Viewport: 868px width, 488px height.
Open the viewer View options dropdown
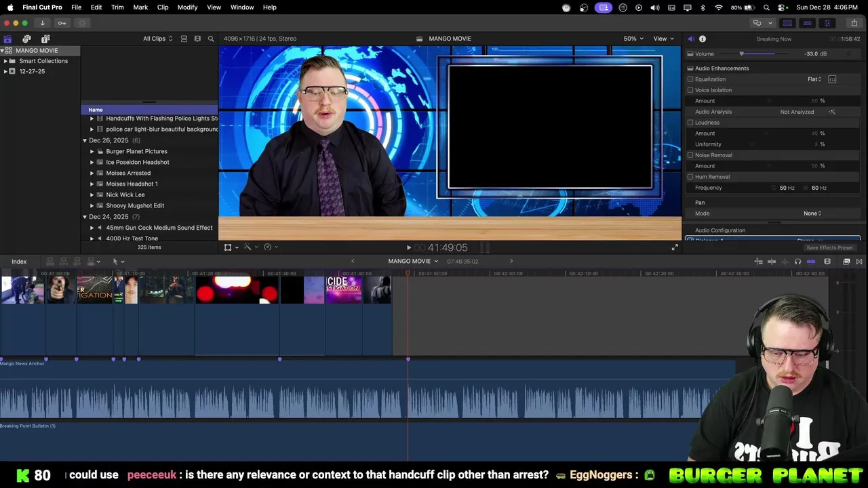point(663,39)
